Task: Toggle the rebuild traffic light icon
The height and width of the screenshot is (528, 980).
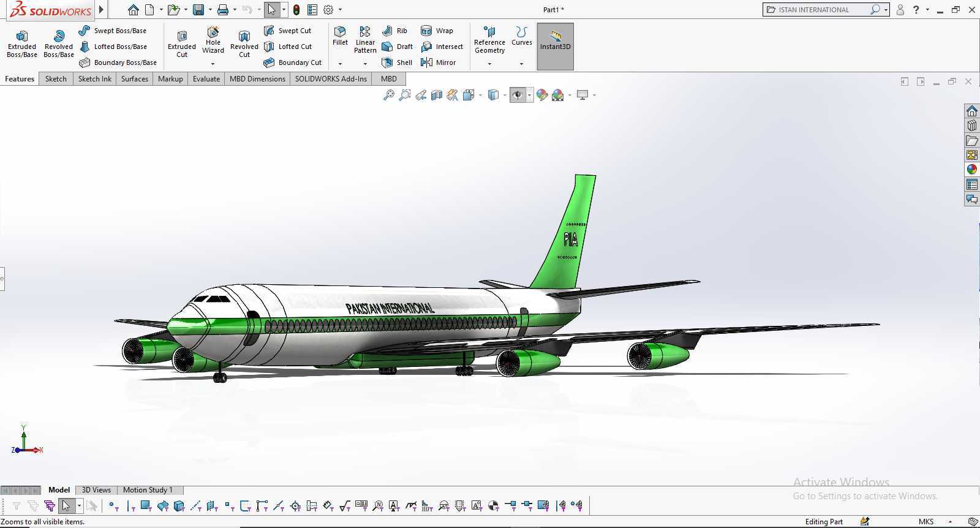Action: pyautogui.click(x=296, y=10)
